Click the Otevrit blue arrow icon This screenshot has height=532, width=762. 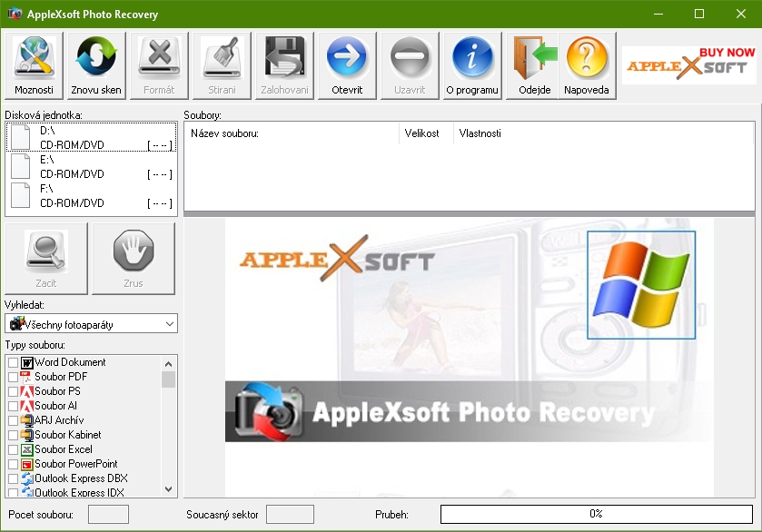(x=347, y=65)
